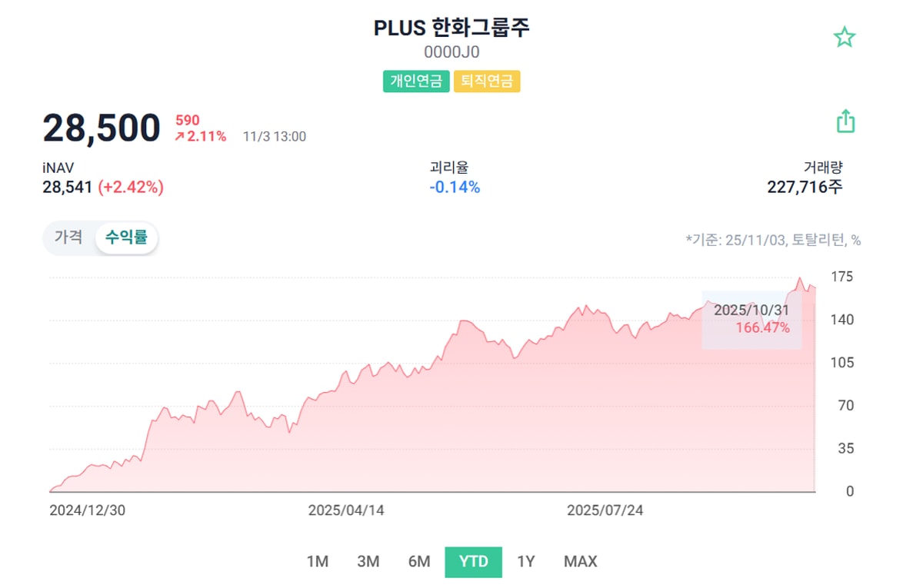The width and height of the screenshot is (923, 588).
Task: Show the 1Y chart range
Action: pyautogui.click(x=526, y=562)
